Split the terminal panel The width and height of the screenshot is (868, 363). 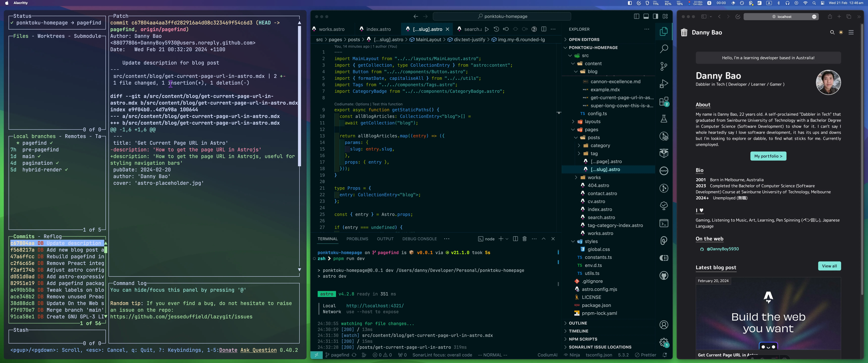pos(515,239)
